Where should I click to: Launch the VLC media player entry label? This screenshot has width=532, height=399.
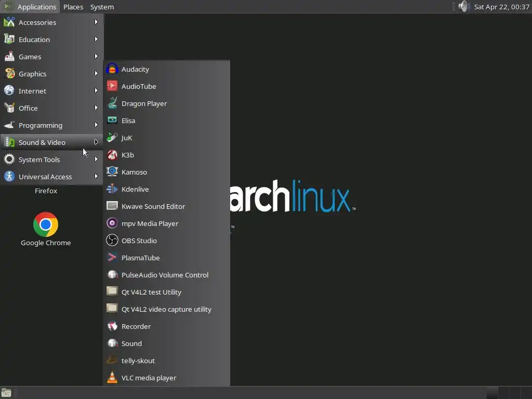[x=149, y=378]
